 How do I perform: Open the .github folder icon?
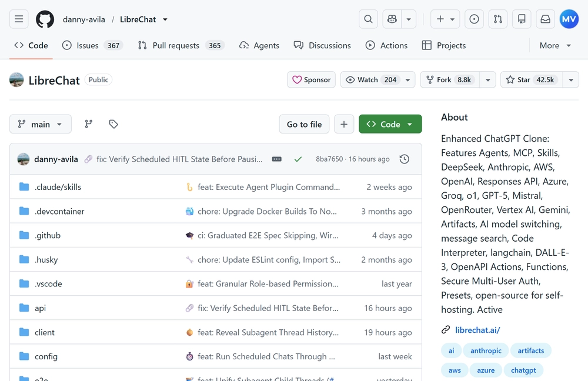coord(24,235)
